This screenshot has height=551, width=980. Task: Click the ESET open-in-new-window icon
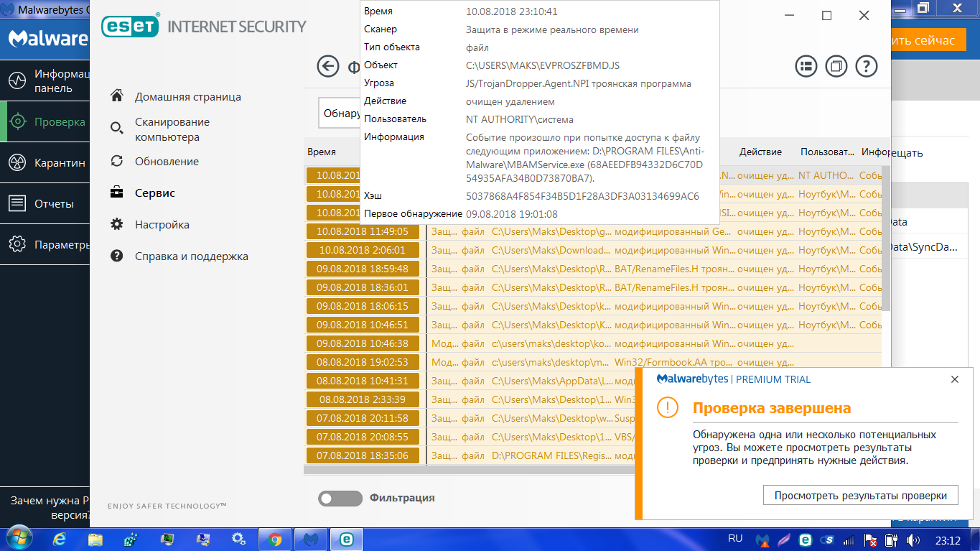pos(836,66)
